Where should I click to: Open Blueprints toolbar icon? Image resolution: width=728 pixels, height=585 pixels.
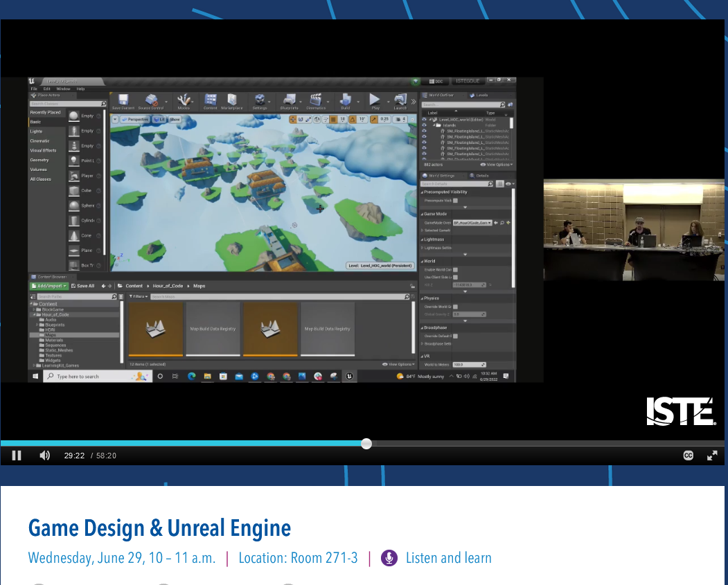coord(290,102)
